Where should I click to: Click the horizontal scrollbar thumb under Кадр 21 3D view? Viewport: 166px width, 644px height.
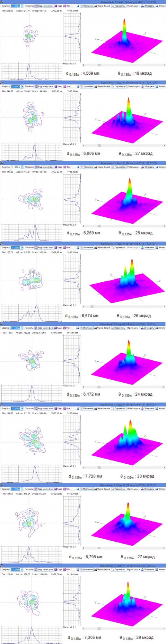99,226
